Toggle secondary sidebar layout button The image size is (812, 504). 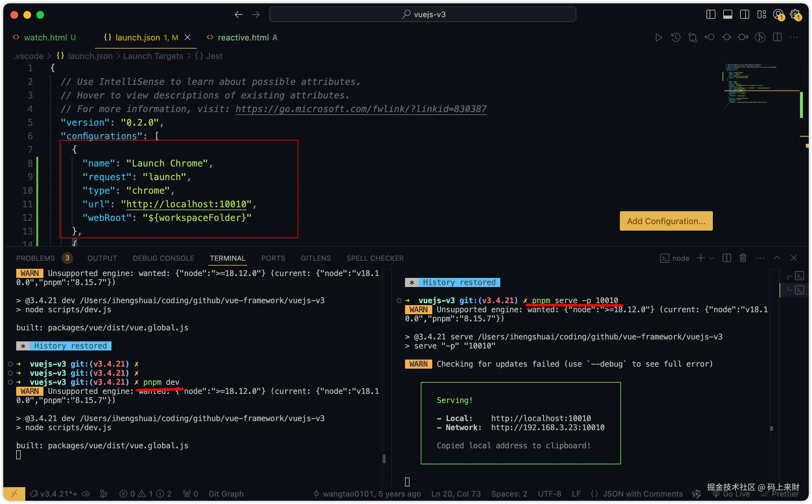click(744, 15)
